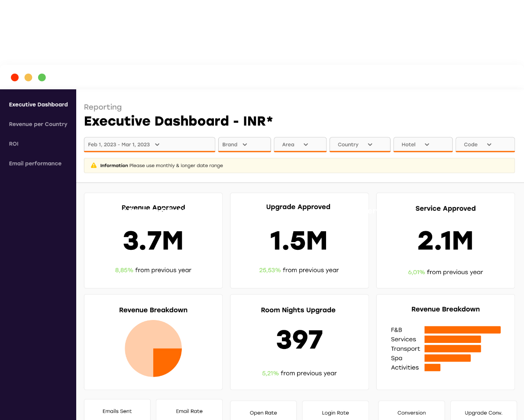Image resolution: width=524 pixels, height=420 pixels.
Task: Click the Activities bar in the chart
Action: pyautogui.click(x=432, y=368)
